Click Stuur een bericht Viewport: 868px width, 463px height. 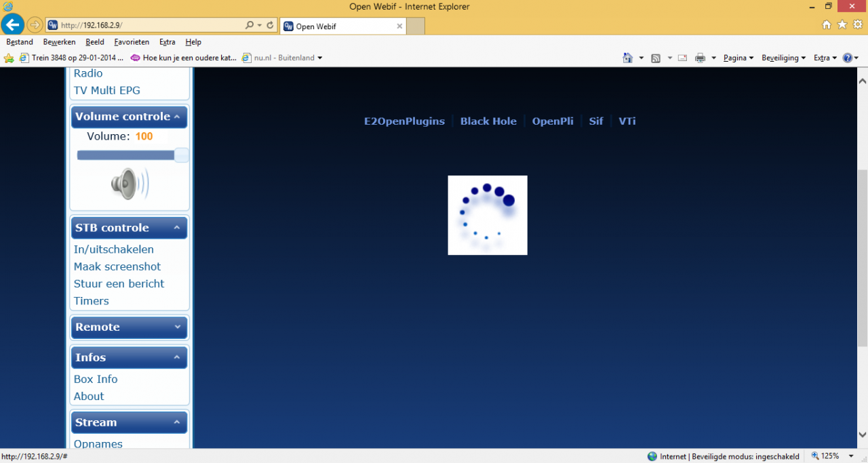[x=119, y=284]
